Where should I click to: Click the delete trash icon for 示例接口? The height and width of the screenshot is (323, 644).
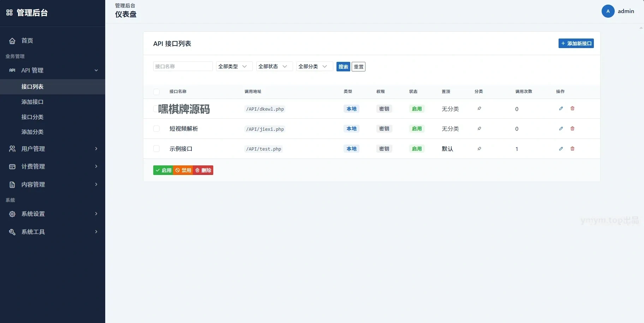click(572, 149)
